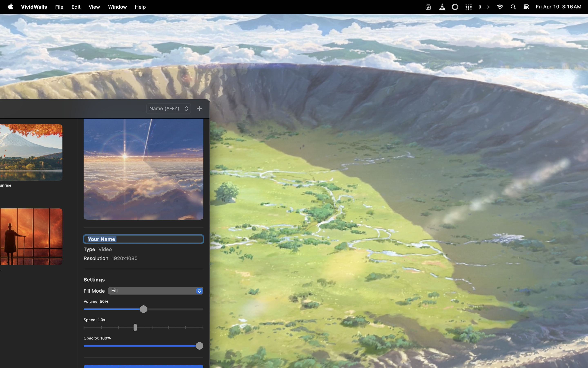Image resolution: width=588 pixels, height=368 pixels.
Task: Select the Mount Fuji autumn wallpaper thumbnail
Action: [31, 152]
